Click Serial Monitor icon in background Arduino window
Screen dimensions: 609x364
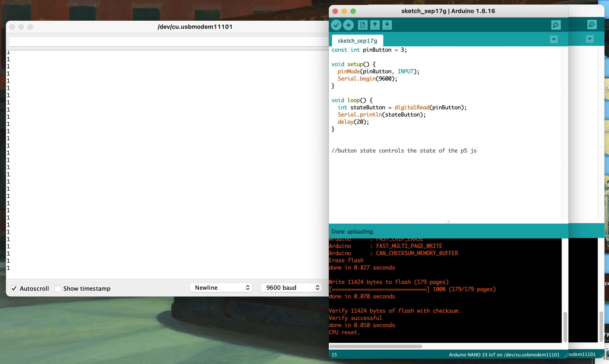(x=592, y=25)
